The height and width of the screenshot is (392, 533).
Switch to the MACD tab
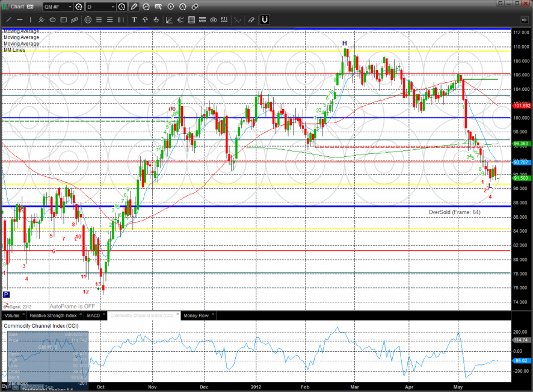click(93, 315)
